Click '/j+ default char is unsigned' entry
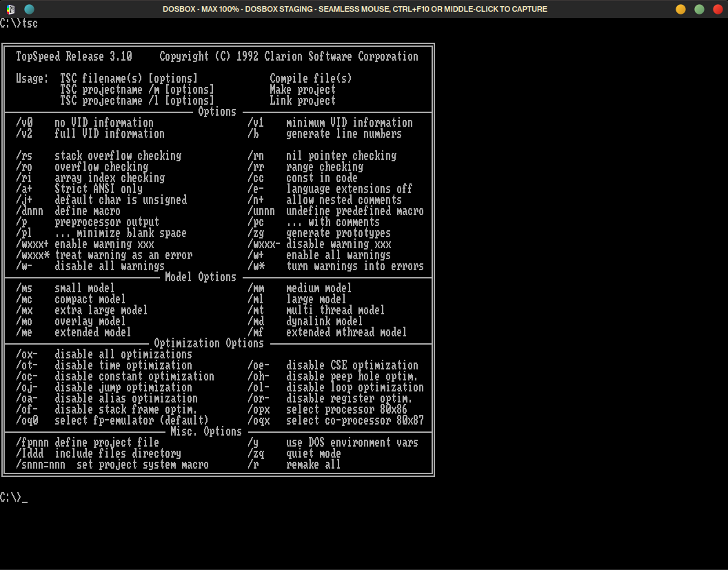The image size is (728, 570). coord(101,200)
